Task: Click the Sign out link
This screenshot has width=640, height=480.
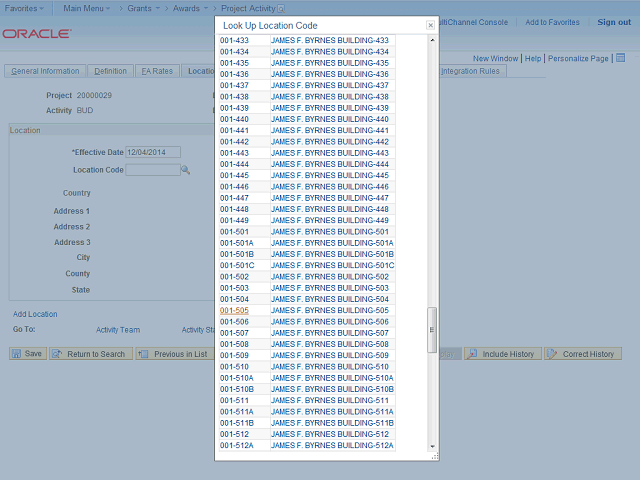Action: (614, 22)
